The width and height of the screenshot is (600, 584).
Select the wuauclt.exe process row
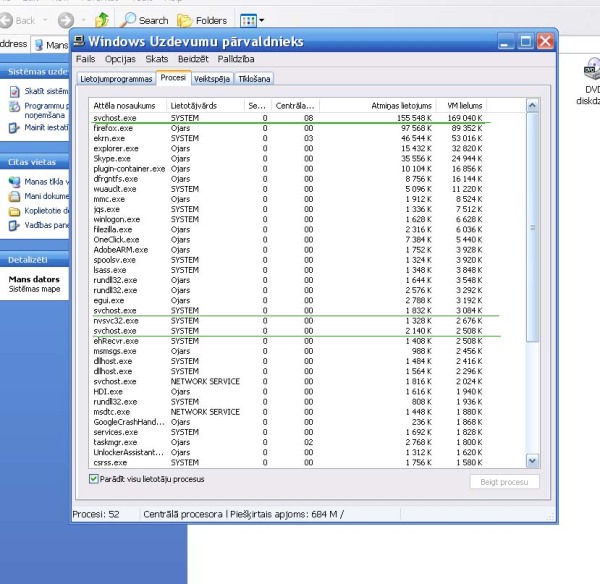tap(288, 189)
